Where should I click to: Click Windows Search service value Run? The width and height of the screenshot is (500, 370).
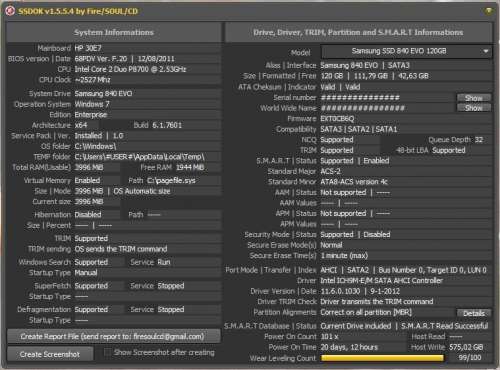[164, 262]
